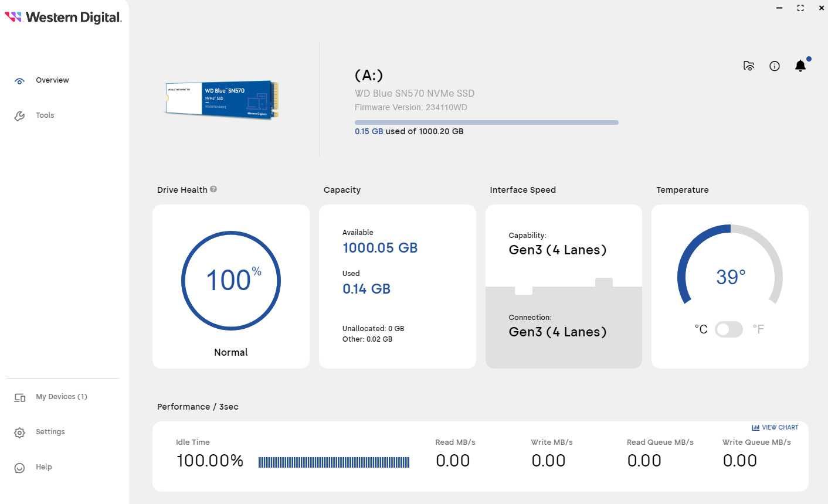This screenshot has height=504, width=828.
Task: Click the Help smiley icon
Action: 19,468
